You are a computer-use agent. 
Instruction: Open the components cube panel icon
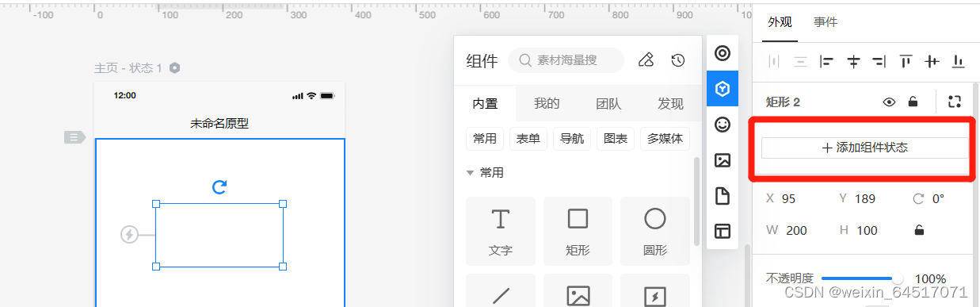[722, 88]
